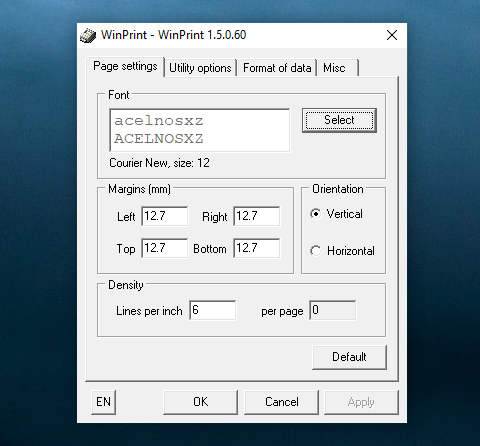Focus the Bottom margin input field
This screenshot has height=446, width=480.
click(x=257, y=248)
